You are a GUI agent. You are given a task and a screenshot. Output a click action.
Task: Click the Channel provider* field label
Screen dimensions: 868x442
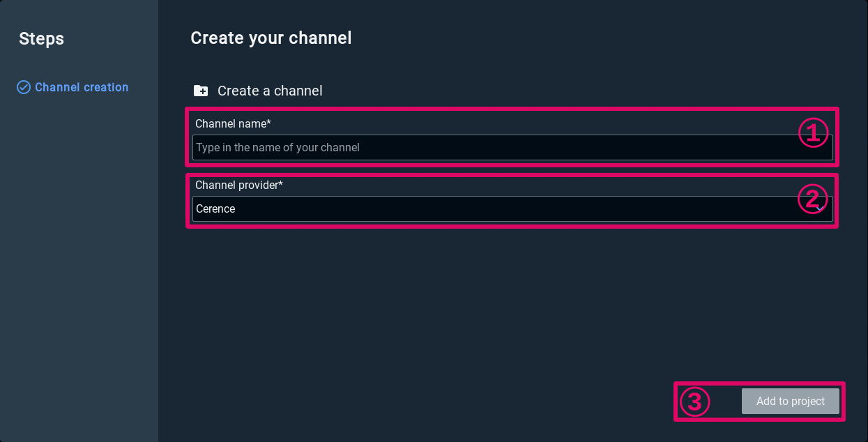pyautogui.click(x=238, y=185)
